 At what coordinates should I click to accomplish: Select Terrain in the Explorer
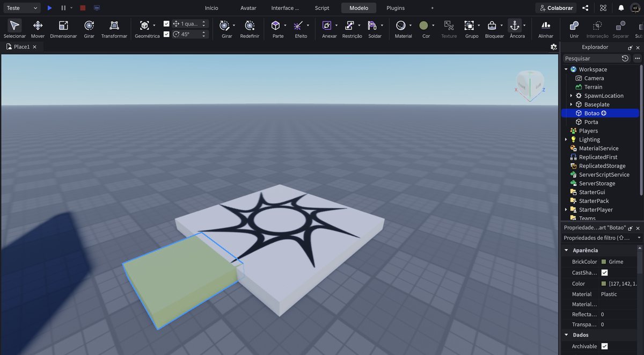click(594, 87)
